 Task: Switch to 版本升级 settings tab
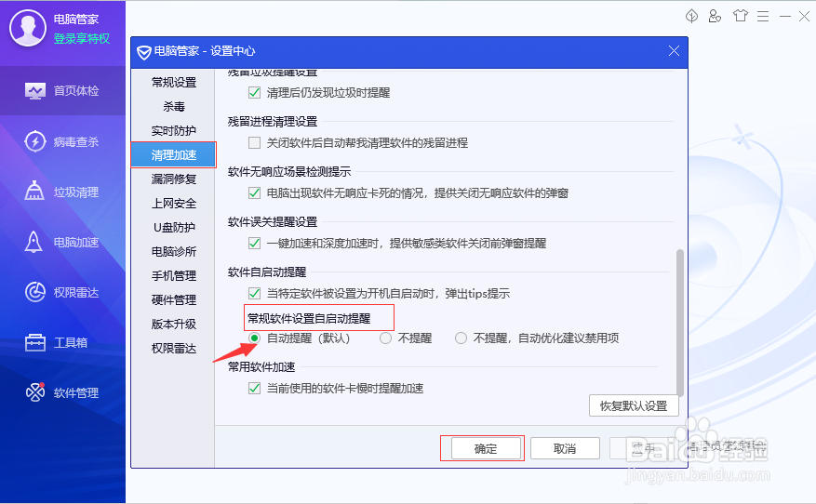pyautogui.click(x=173, y=324)
